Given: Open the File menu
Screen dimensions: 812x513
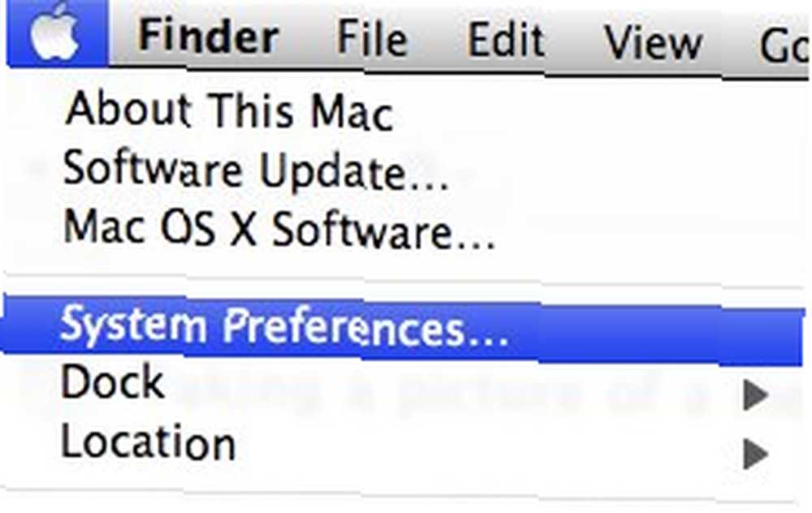Looking at the screenshot, I should point(372,38).
